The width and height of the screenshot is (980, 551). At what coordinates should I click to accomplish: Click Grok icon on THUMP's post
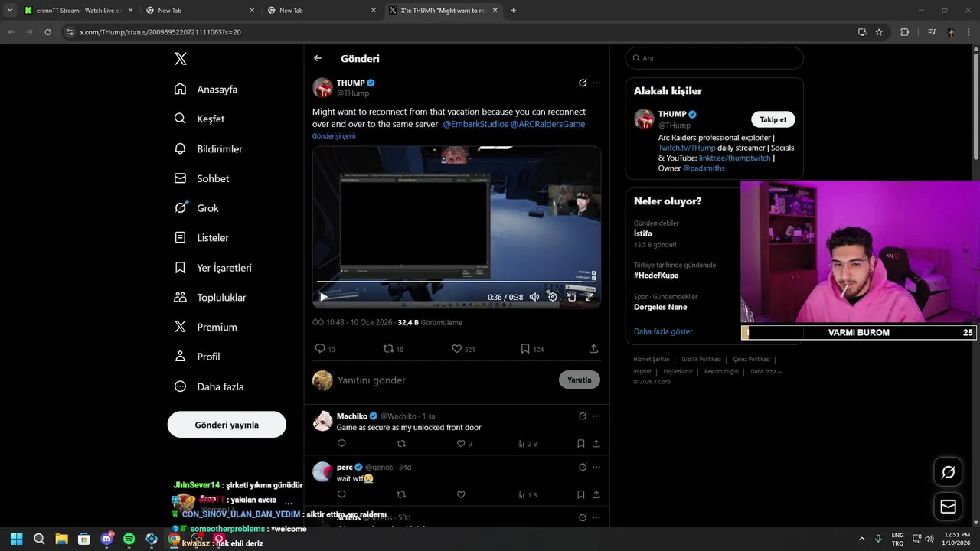583,83
